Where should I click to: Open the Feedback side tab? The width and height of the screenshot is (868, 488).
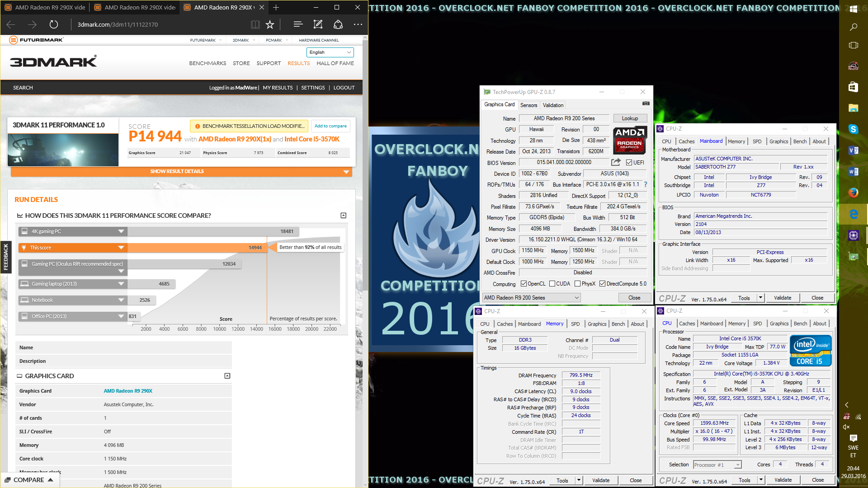point(5,257)
